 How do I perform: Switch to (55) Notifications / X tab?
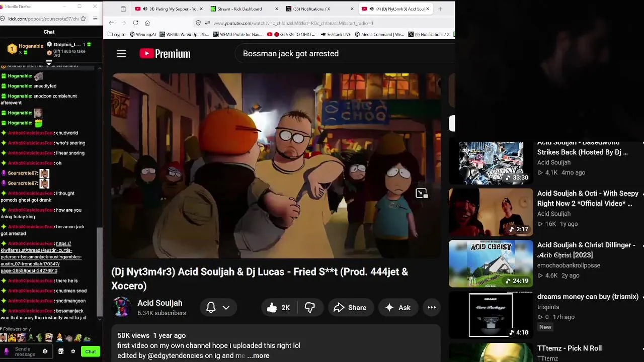coord(319,9)
